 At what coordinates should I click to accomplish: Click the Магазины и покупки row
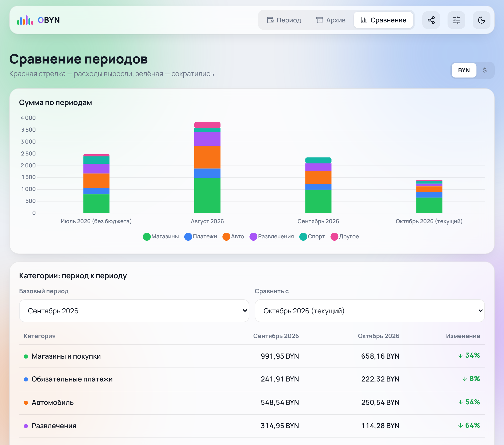coord(252,356)
